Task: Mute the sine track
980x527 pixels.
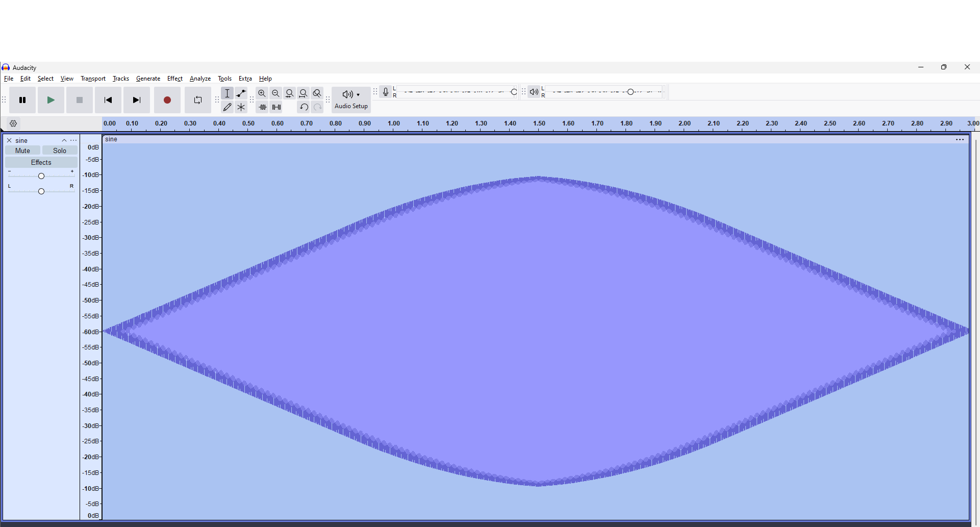Action: 22,150
